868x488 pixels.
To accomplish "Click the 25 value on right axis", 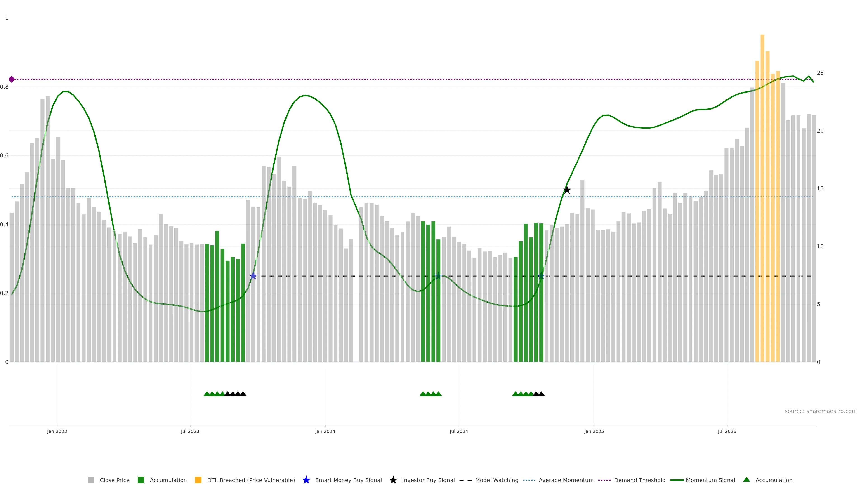I will (x=820, y=73).
